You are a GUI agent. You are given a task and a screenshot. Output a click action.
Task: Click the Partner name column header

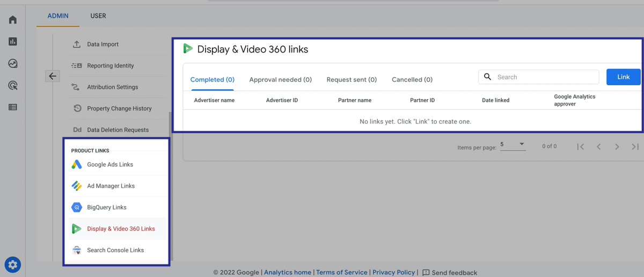[355, 100]
